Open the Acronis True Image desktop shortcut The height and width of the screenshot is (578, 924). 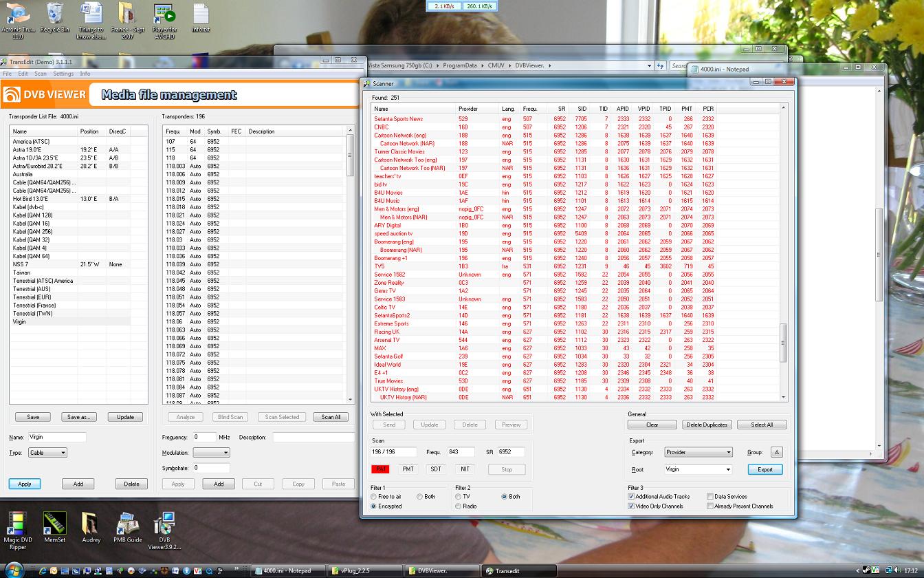pos(18,19)
